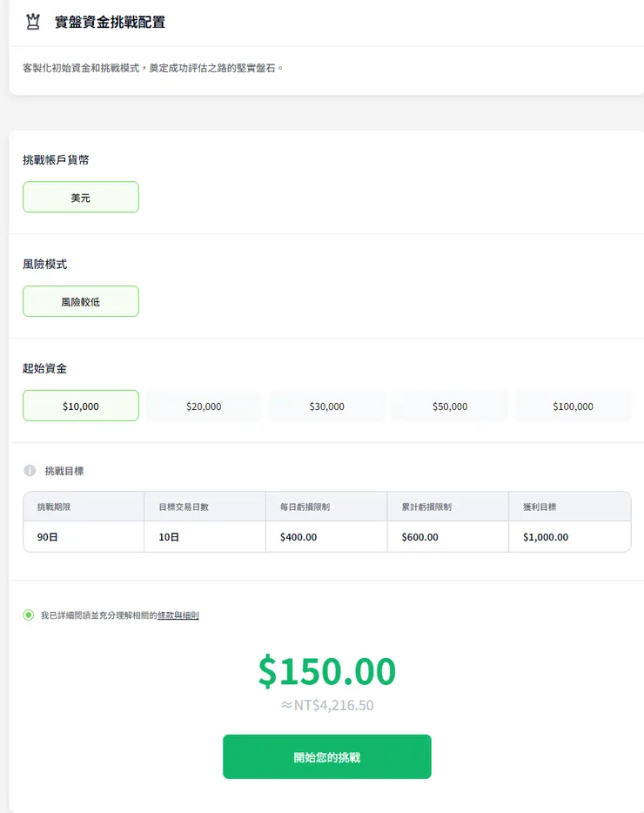The height and width of the screenshot is (813, 644).
Task: Select the $100,000 starting capital option
Action: point(573,406)
